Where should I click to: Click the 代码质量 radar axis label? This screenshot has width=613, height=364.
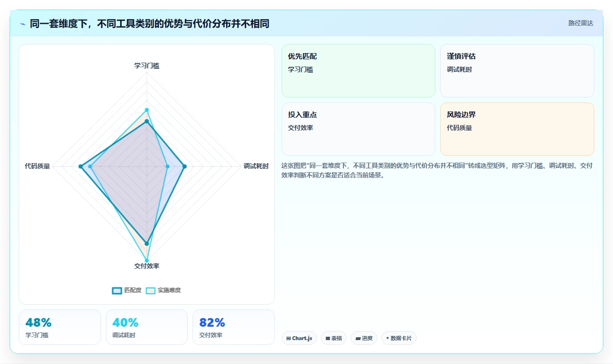tap(37, 166)
